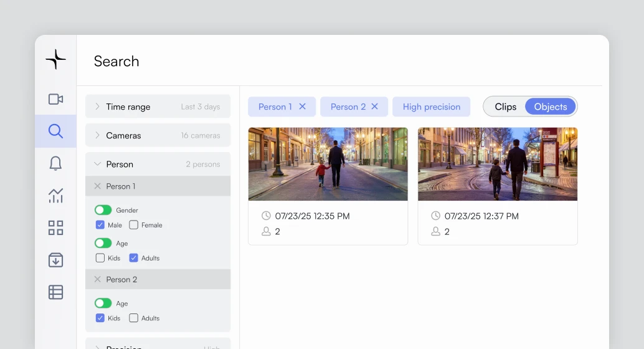This screenshot has width=644, height=349.
Task: Open the 12:37 PM street thumbnail
Action: tap(498, 164)
